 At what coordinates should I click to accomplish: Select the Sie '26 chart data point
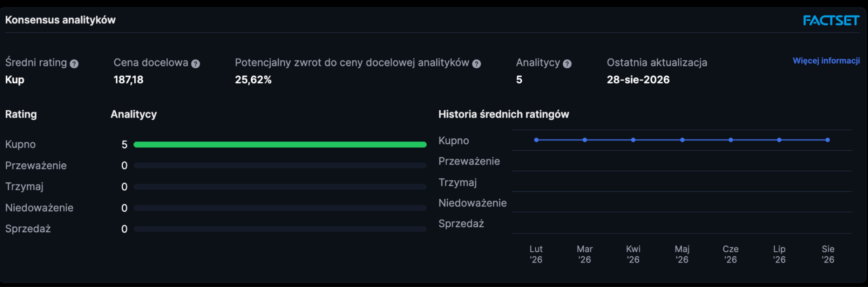[x=828, y=140]
